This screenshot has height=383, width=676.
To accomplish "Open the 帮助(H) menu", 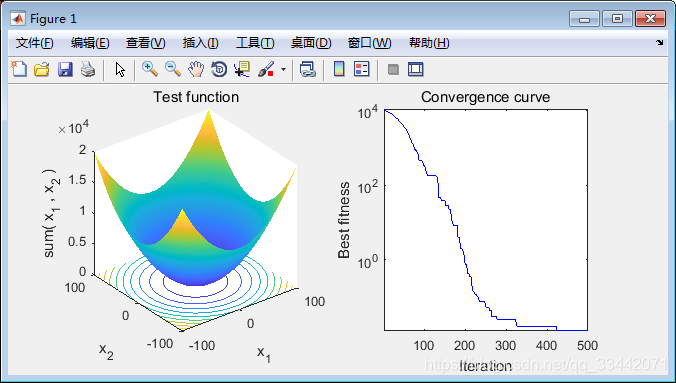I will [429, 43].
